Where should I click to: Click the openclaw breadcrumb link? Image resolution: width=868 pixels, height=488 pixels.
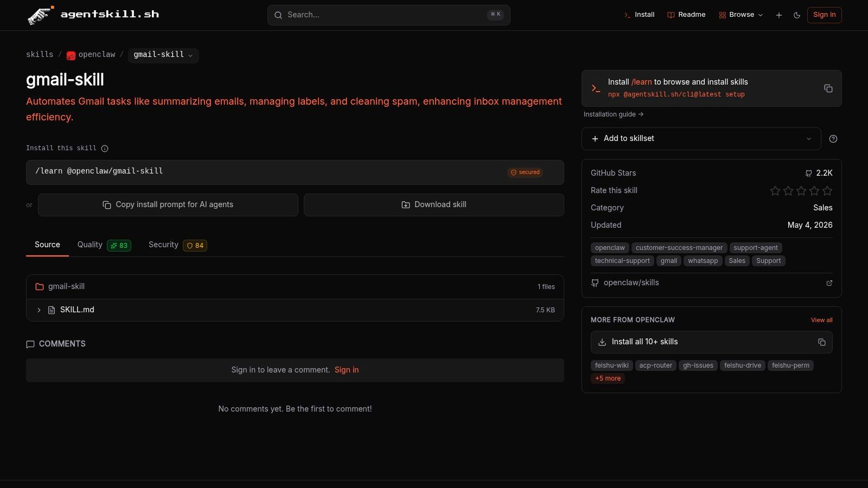click(97, 55)
